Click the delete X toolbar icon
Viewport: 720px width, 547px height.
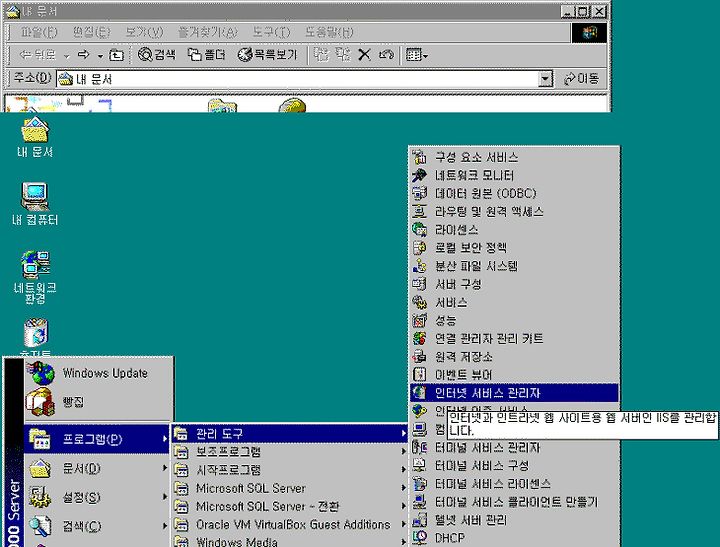click(364, 55)
